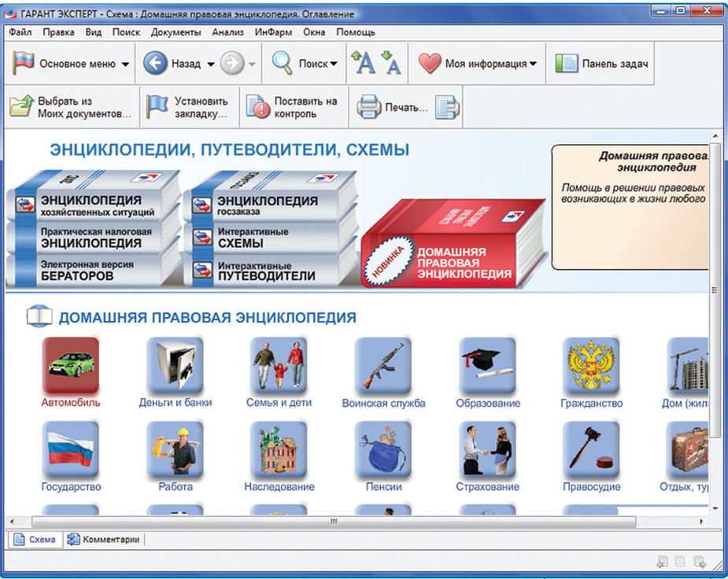The height and width of the screenshot is (579, 728).
Task: Click the horizontal scrollbar at bottom
Action: point(334,522)
